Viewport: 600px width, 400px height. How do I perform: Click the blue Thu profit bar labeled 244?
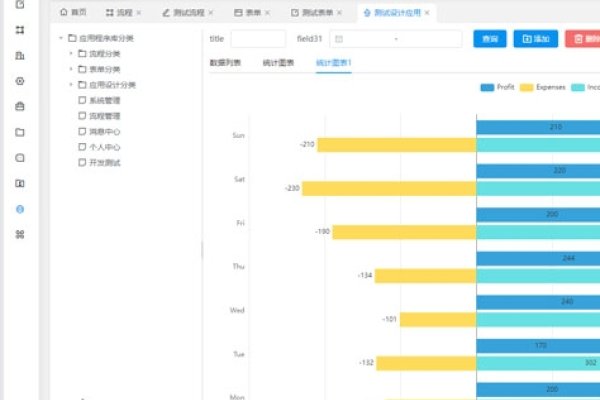538,258
